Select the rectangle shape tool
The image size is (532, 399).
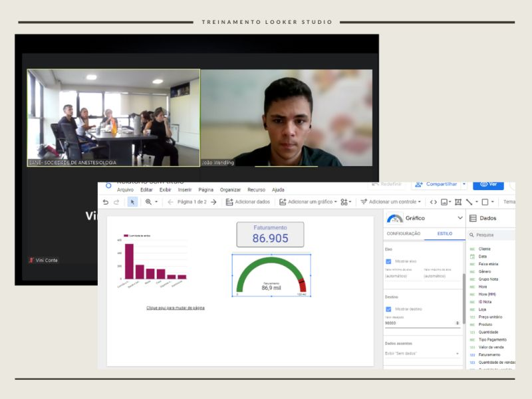[485, 202]
